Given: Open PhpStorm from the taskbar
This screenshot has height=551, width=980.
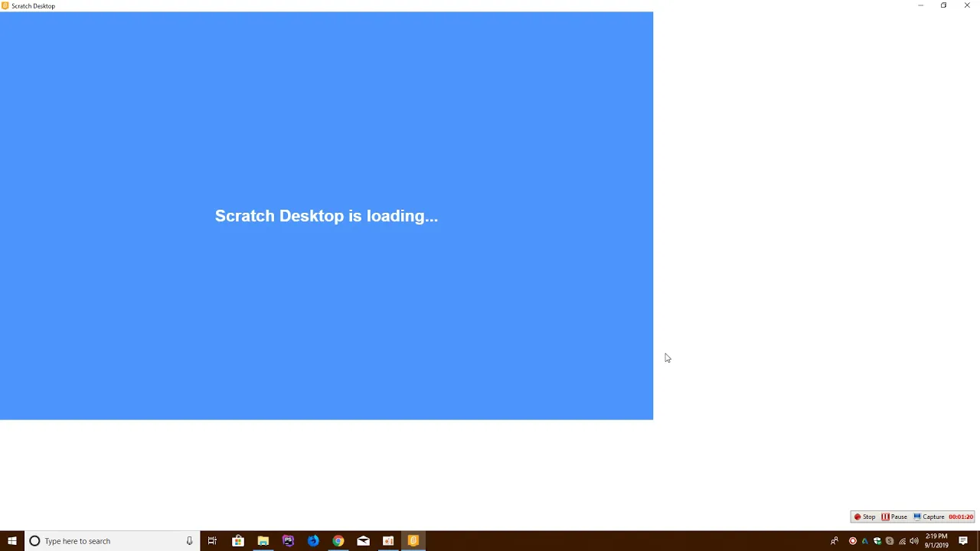Looking at the screenshot, I should (x=288, y=541).
